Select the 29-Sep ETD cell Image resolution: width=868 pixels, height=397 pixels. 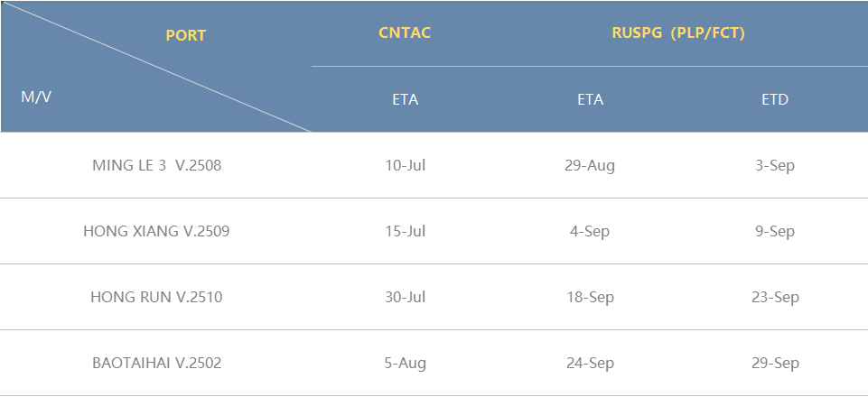(x=775, y=363)
